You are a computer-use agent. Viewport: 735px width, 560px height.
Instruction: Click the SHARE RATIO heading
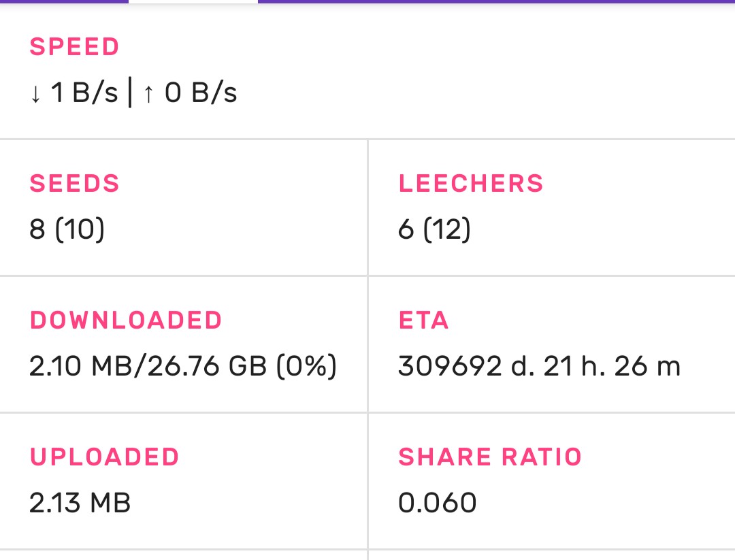[x=490, y=457]
